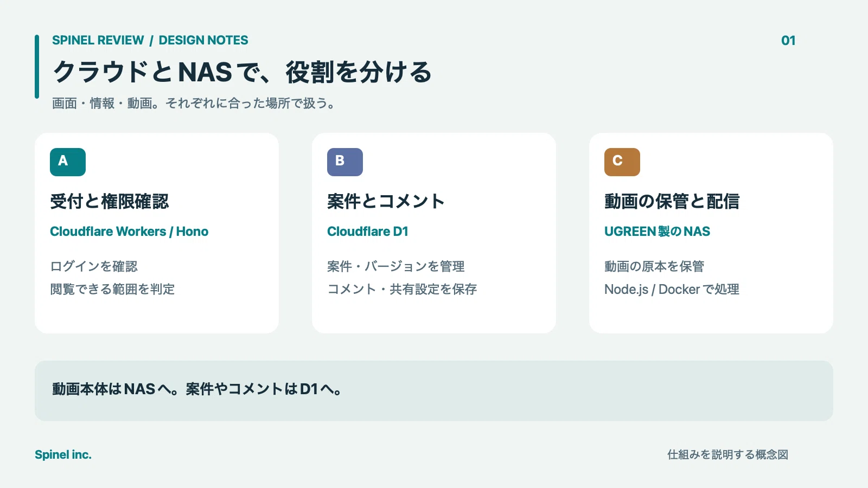Viewport: 868px width, 488px height.
Task: Select Cloudflare Workers / Hono text
Action: point(129,232)
